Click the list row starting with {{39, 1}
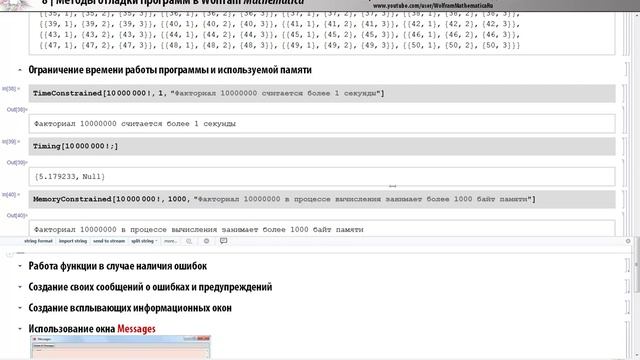 click(280, 24)
